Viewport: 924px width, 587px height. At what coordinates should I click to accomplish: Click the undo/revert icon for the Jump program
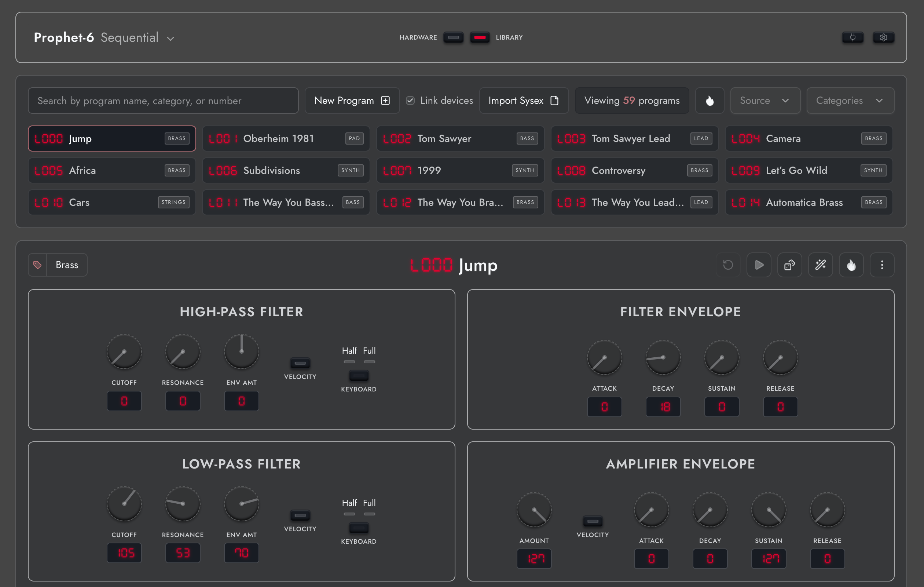728,265
